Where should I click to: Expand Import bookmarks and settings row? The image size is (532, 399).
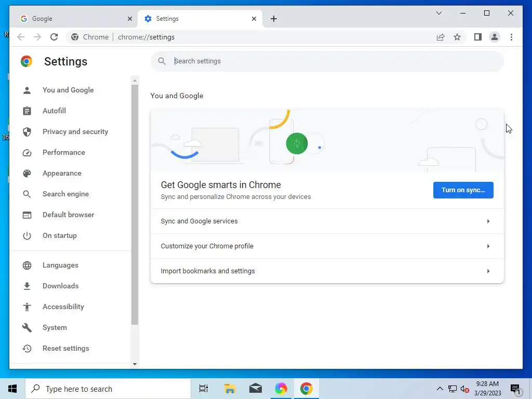pyautogui.click(x=327, y=271)
